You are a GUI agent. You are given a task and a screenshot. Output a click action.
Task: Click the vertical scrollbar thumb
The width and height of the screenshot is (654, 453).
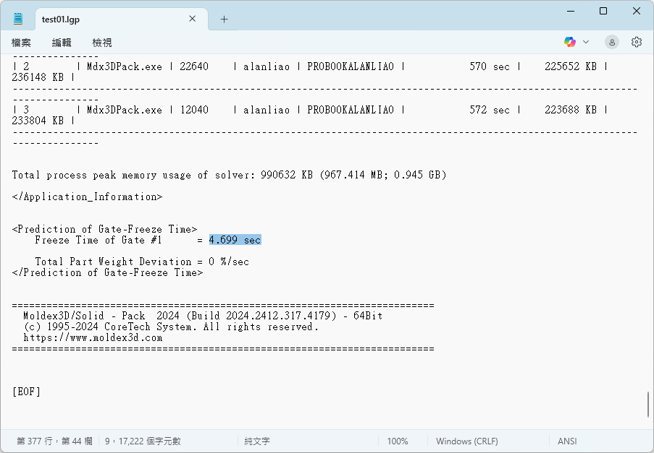coord(648,404)
